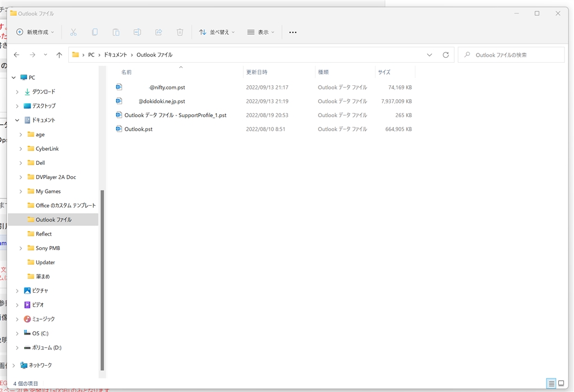Collapse the PC tree node
The width and height of the screenshot is (574, 392).
pyautogui.click(x=13, y=77)
